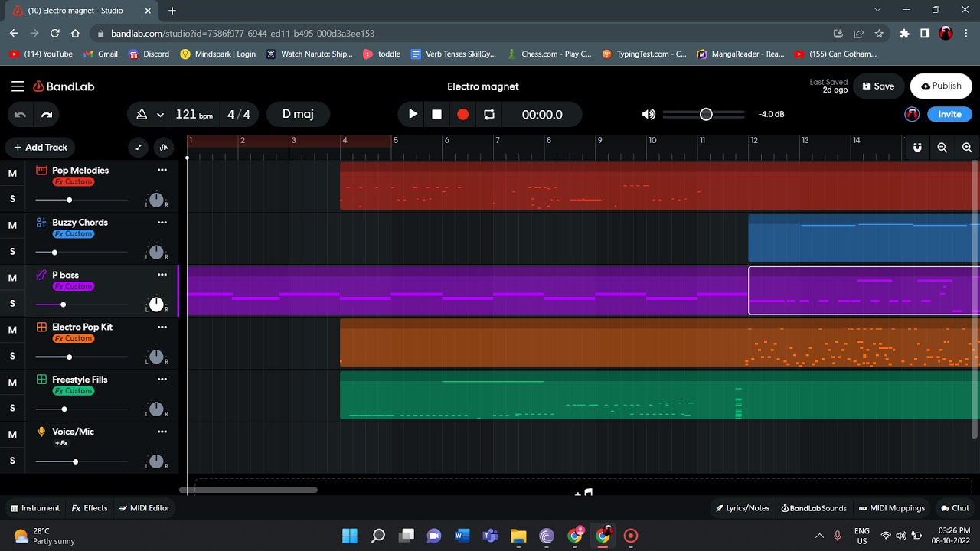This screenshot has width=980, height=551.
Task: Add a new track
Action: click(x=40, y=148)
